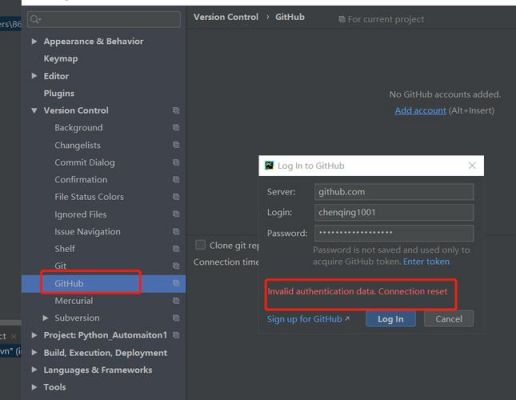Expand Build, Execution, Deployment section

click(x=34, y=352)
